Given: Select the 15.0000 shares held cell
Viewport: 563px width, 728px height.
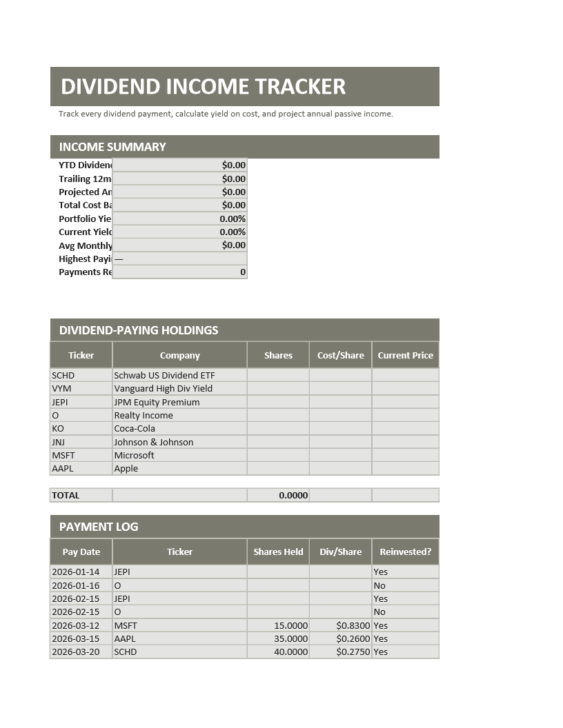Looking at the screenshot, I should tap(278, 625).
